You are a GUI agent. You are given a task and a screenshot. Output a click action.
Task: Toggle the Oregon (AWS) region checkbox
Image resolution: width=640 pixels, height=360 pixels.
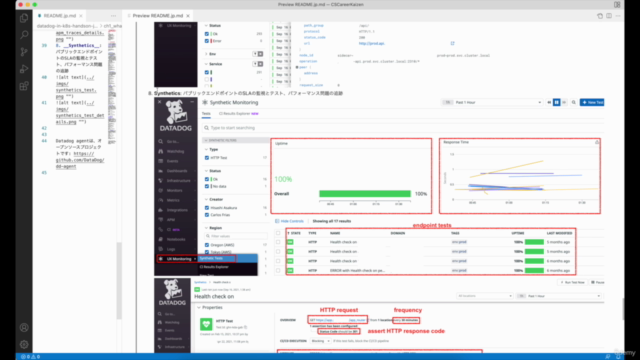pyautogui.click(x=207, y=245)
